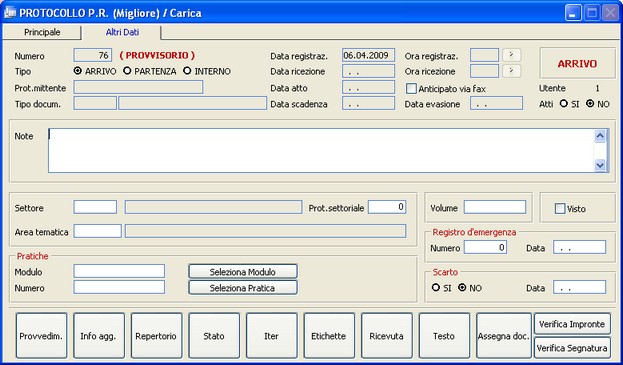Set Atti option to SI
Image resolution: width=623 pixels, height=365 pixels.
click(x=563, y=104)
